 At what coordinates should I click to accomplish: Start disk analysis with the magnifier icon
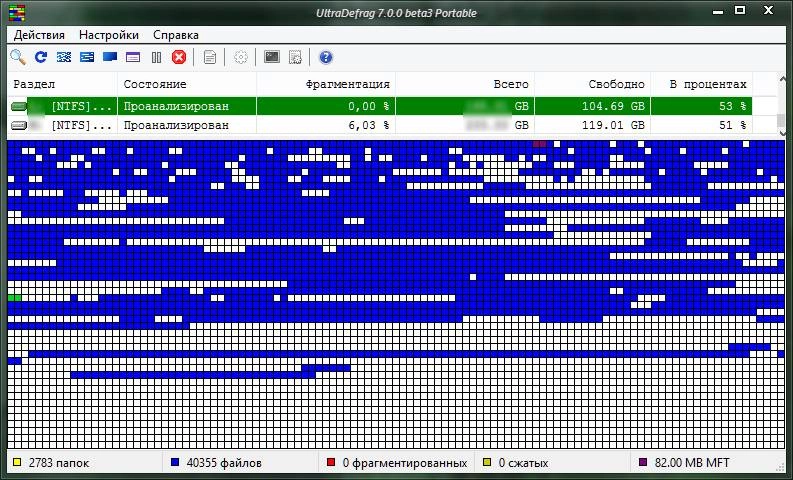18,57
